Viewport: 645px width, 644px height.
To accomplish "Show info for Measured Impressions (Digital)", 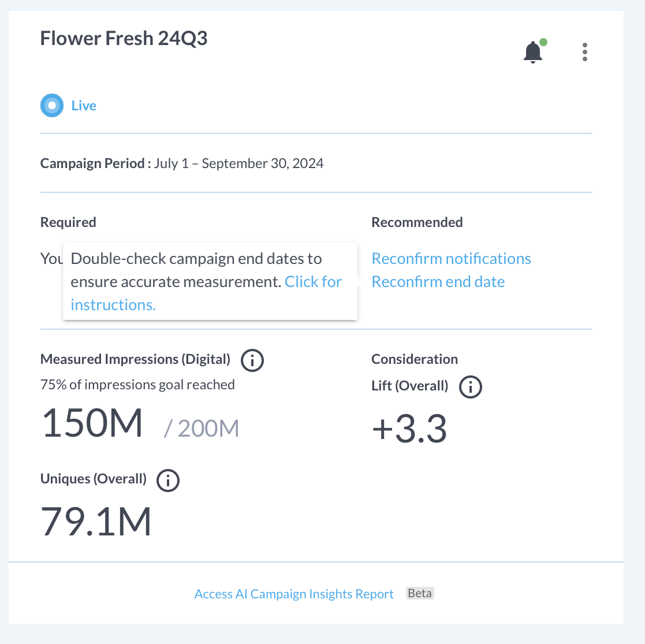I will pos(252,360).
